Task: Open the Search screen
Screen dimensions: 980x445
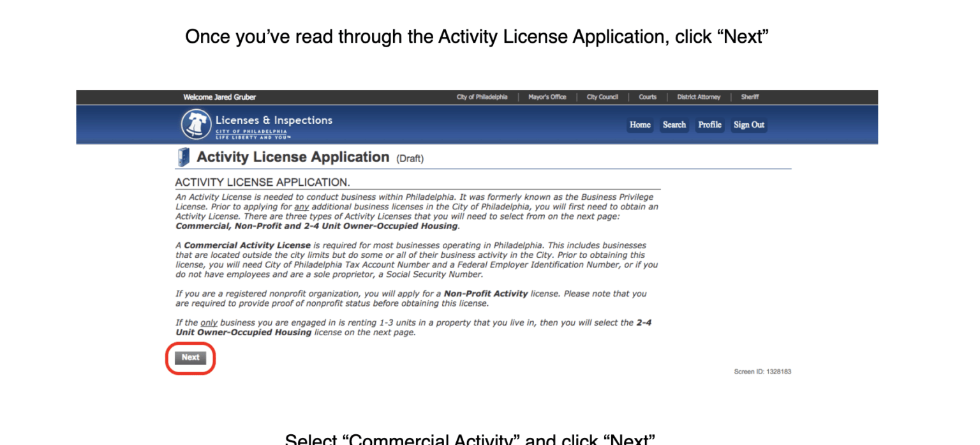Action: click(x=674, y=125)
